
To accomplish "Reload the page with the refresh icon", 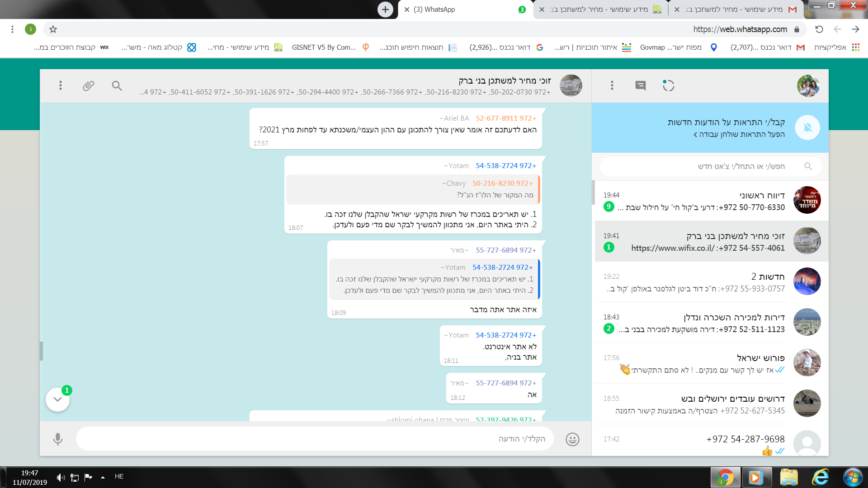I will pos(819,29).
